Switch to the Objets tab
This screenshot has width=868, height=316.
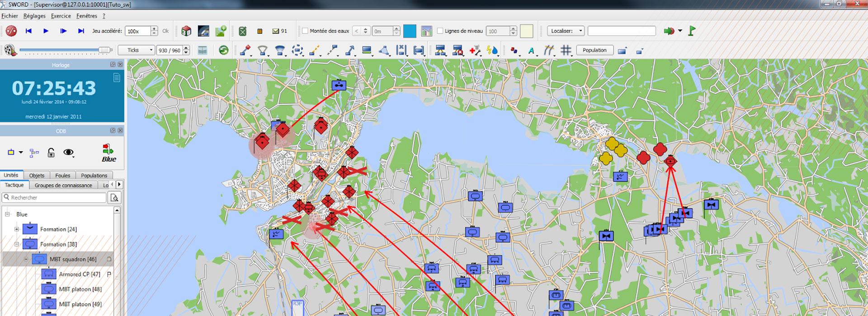coord(37,176)
